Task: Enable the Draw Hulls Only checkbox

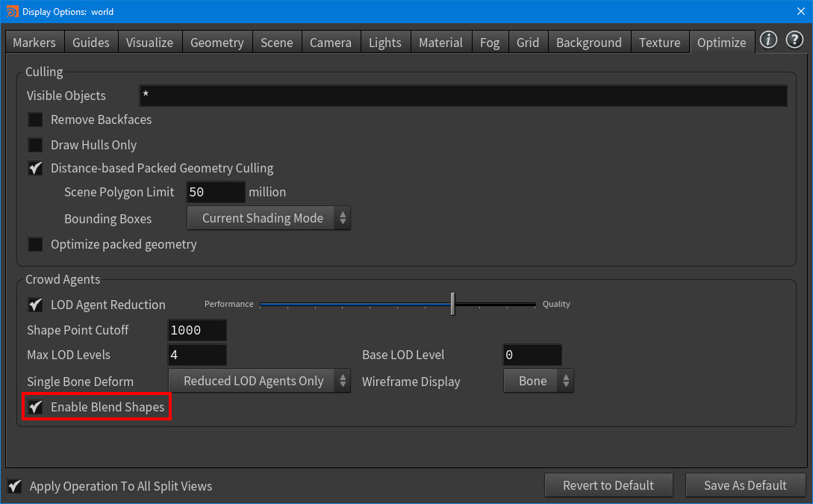Action: (x=35, y=145)
